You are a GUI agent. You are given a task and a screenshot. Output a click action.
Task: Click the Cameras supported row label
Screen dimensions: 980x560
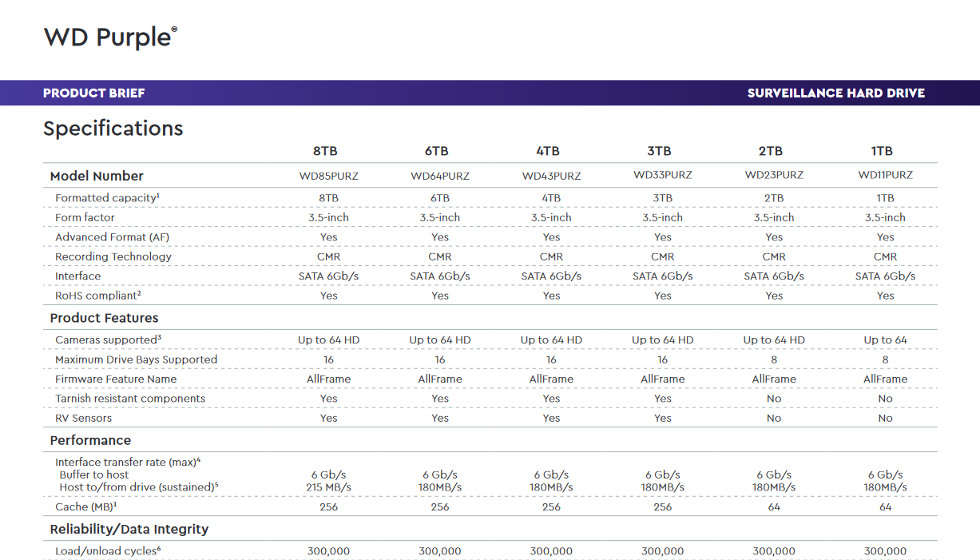(x=109, y=340)
